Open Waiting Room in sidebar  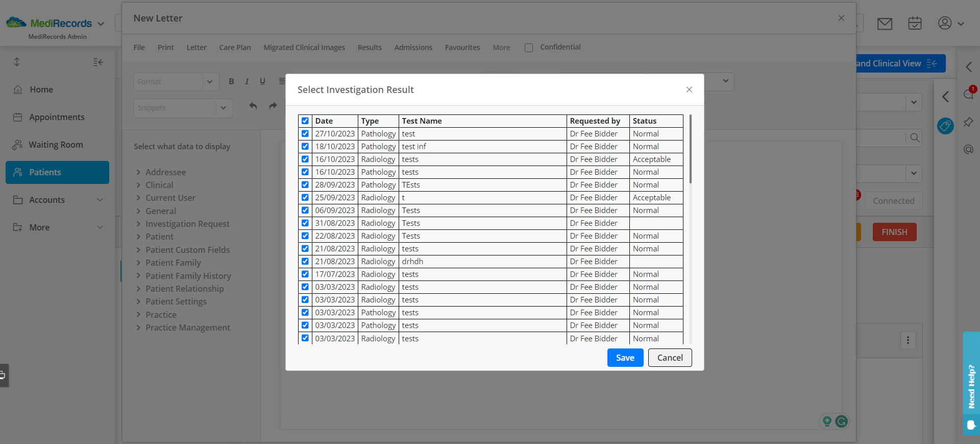57,145
